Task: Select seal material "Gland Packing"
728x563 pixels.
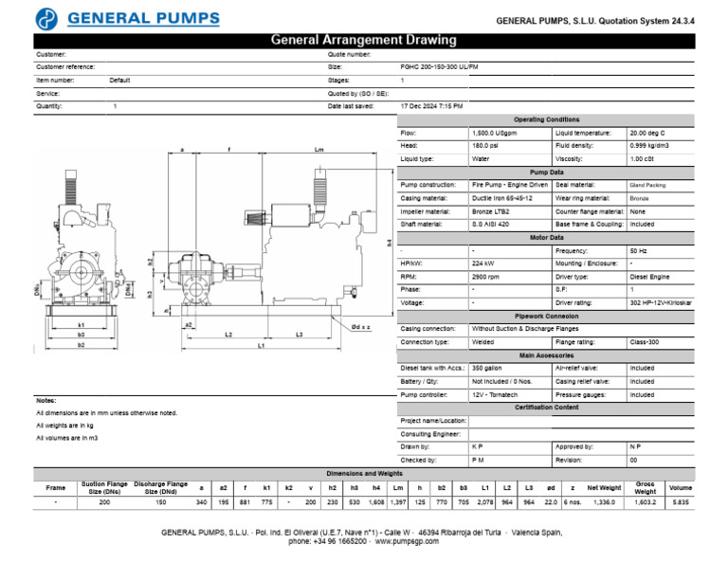Action: click(647, 185)
